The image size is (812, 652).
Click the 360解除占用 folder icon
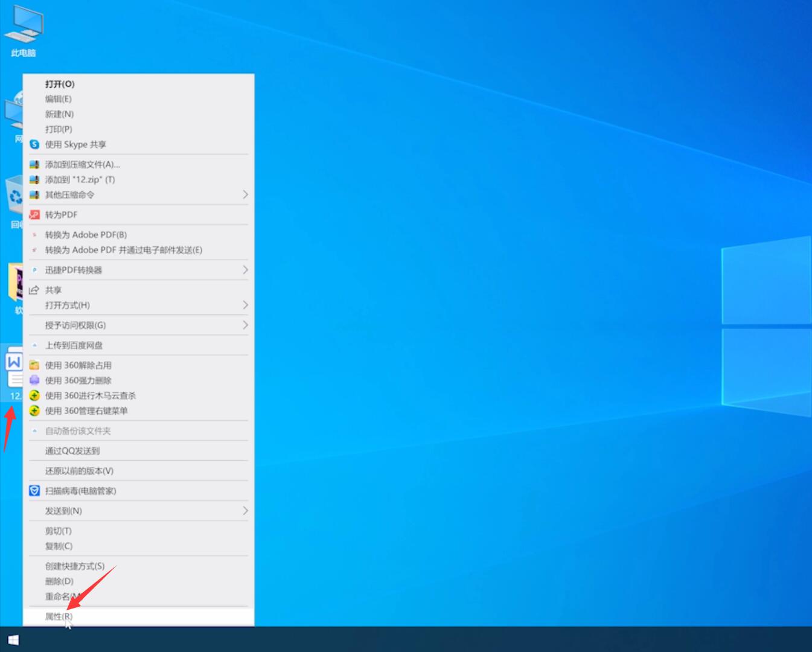(34, 365)
